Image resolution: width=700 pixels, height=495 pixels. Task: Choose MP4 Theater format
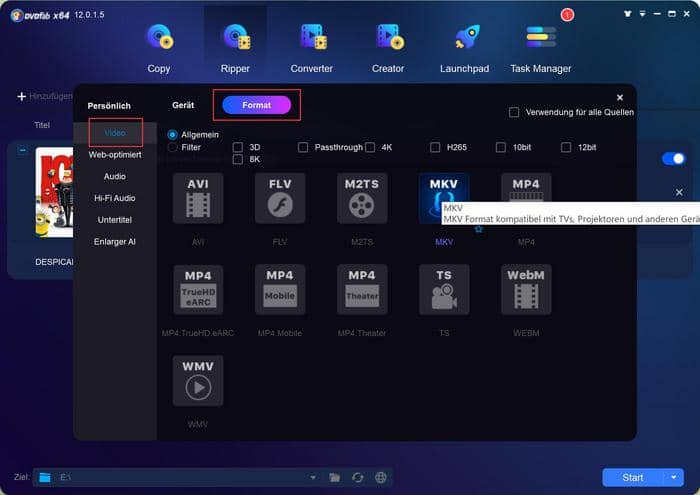coord(362,290)
